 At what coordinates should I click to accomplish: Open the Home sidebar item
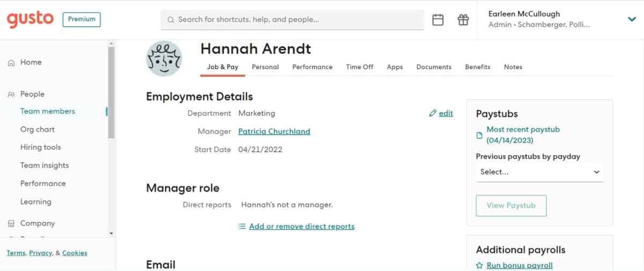coord(31,62)
